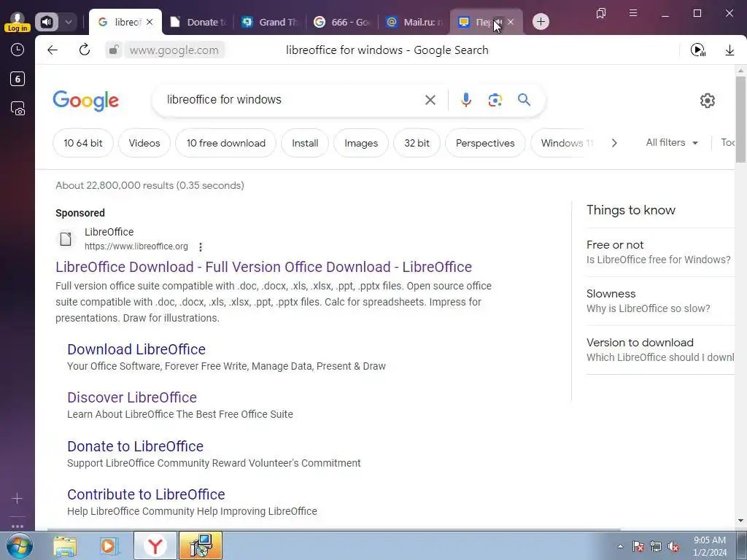Select the Windows 11 filter chip
Image resolution: width=747 pixels, height=560 pixels.
click(x=562, y=143)
